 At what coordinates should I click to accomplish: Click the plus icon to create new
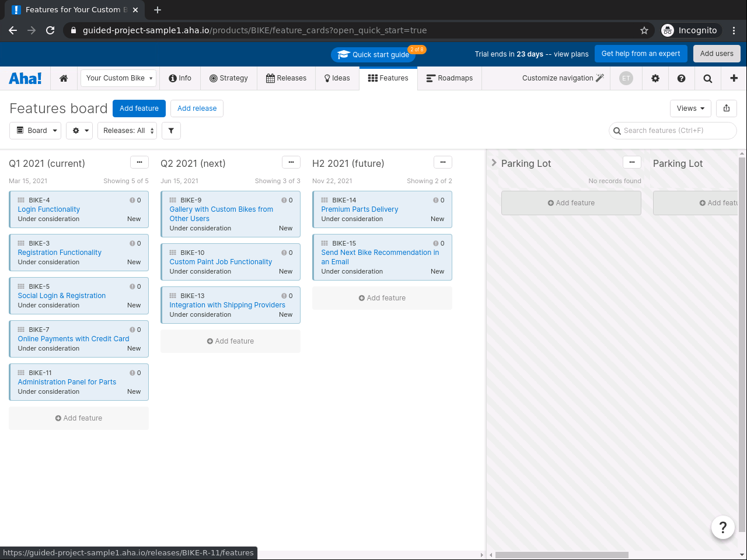(734, 78)
